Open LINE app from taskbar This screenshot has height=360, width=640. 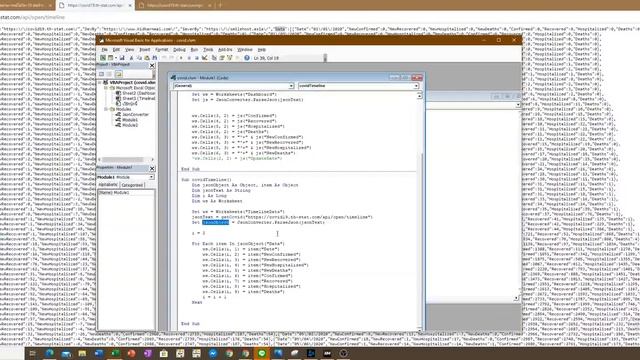point(262,353)
